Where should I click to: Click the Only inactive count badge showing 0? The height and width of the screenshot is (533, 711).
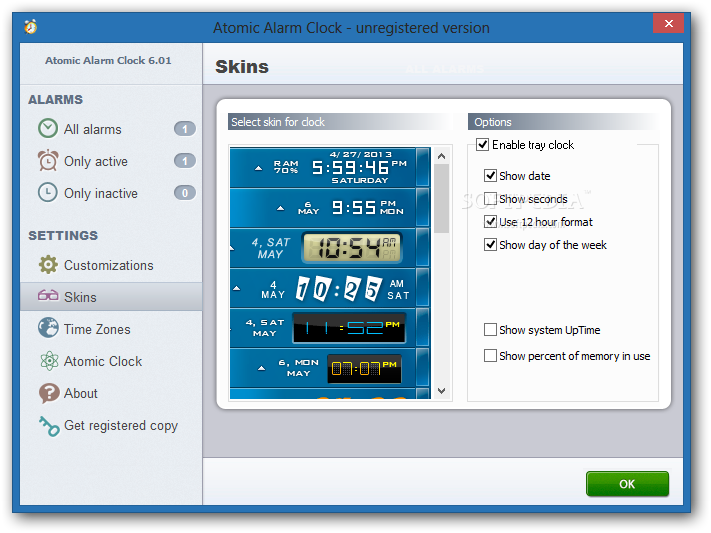(185, 193)
